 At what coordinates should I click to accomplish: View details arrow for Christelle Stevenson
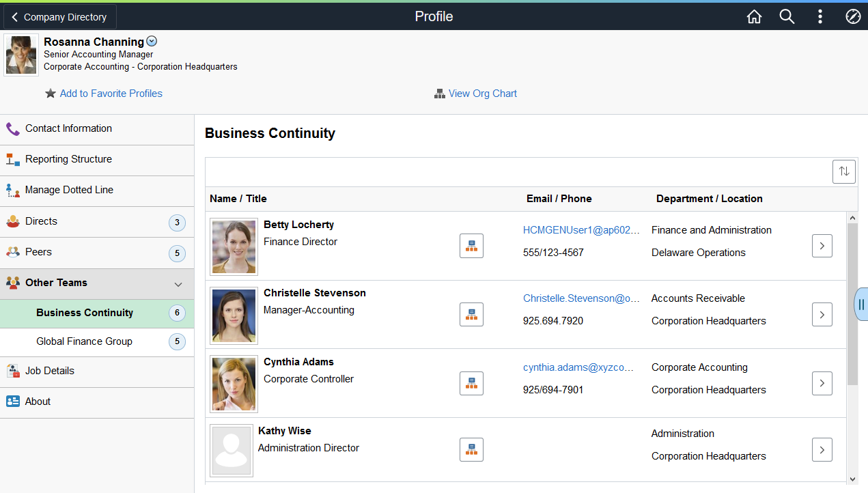coord(822,314)
